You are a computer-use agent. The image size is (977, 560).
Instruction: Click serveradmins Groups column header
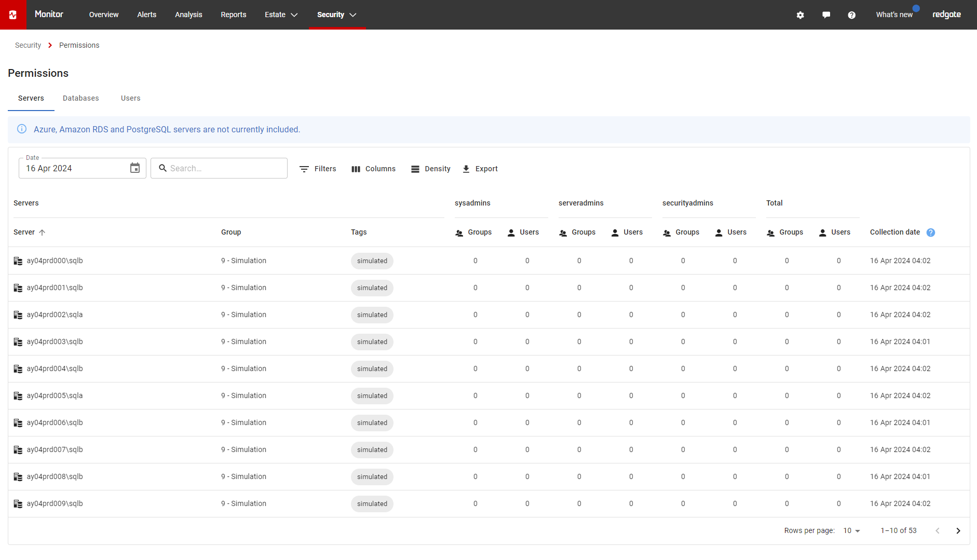[x=577, y=233]
